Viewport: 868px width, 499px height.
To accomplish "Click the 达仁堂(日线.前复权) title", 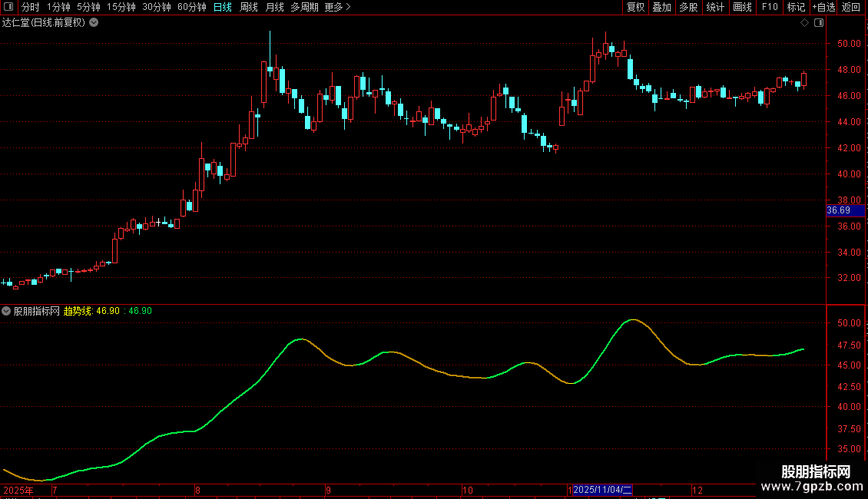I will click(44, 23).
